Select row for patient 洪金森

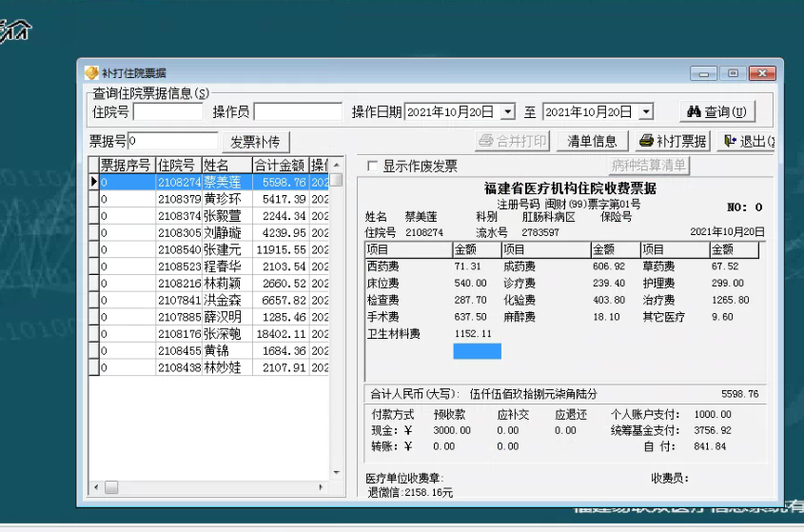coord(208,300)
